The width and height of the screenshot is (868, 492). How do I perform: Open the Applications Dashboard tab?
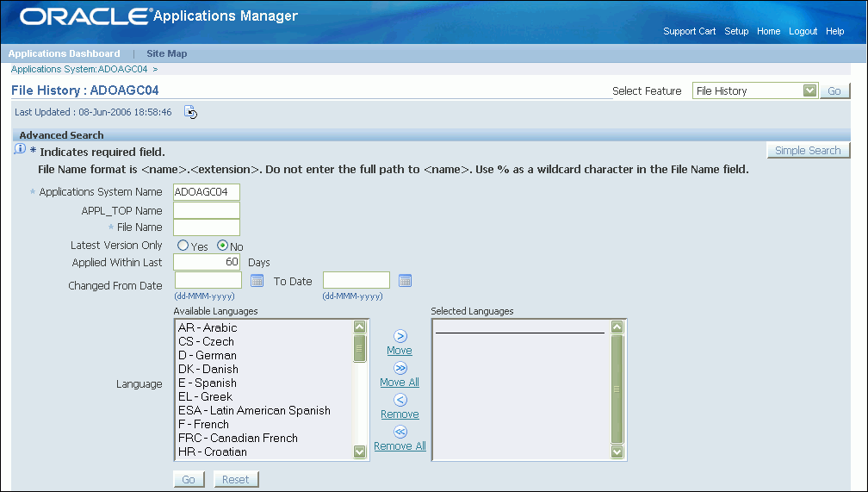[x=65, y=53]
